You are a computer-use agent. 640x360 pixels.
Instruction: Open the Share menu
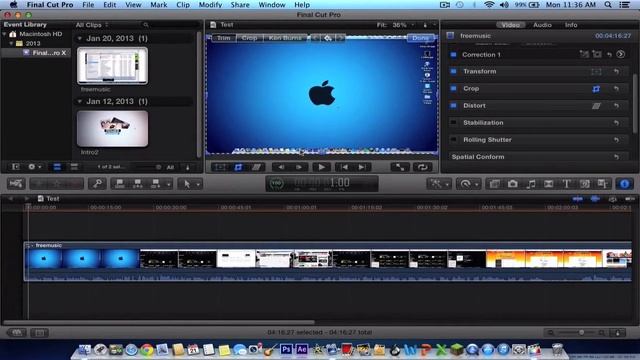tap(240, 5)
